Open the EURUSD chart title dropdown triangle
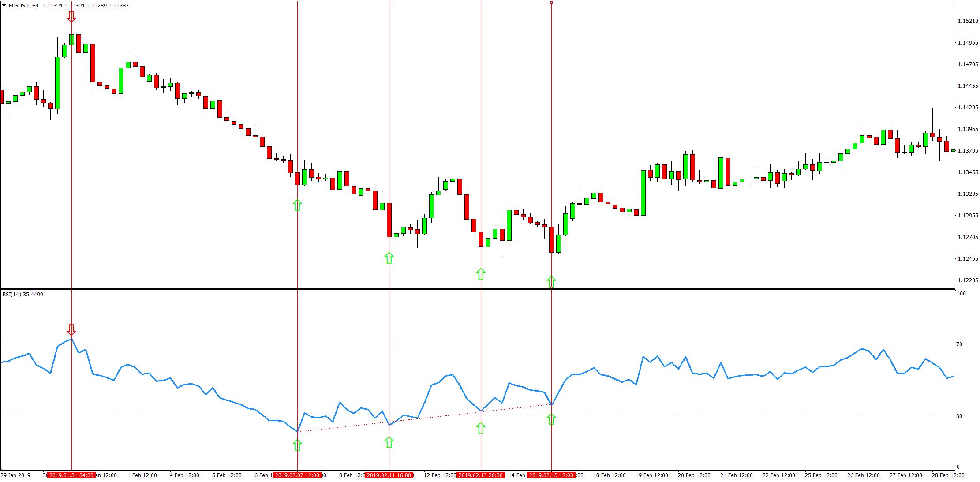 (4, 6)
